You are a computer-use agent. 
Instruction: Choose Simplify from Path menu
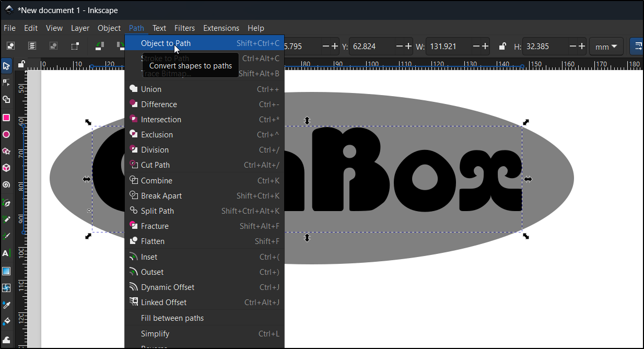point(204,334)
